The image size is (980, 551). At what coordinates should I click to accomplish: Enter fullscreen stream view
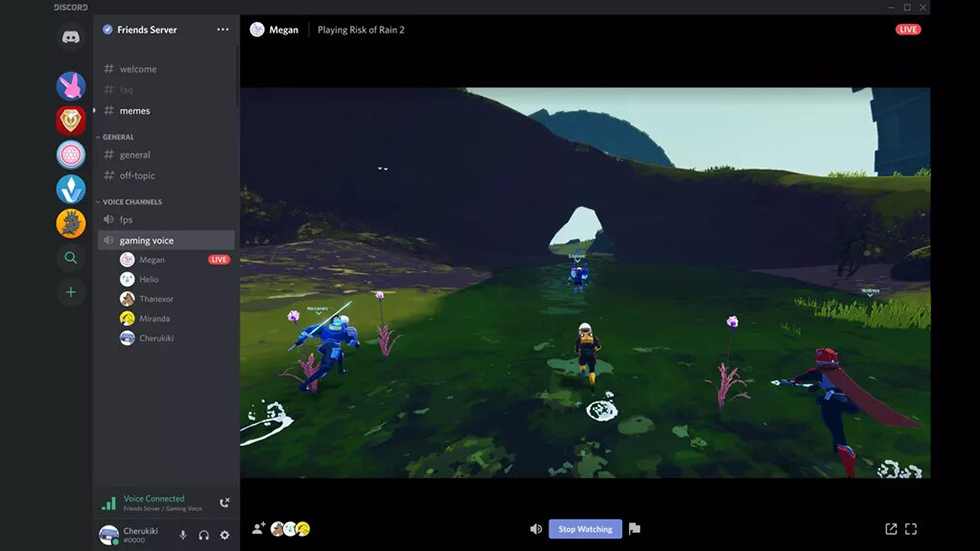click(911, 529)
